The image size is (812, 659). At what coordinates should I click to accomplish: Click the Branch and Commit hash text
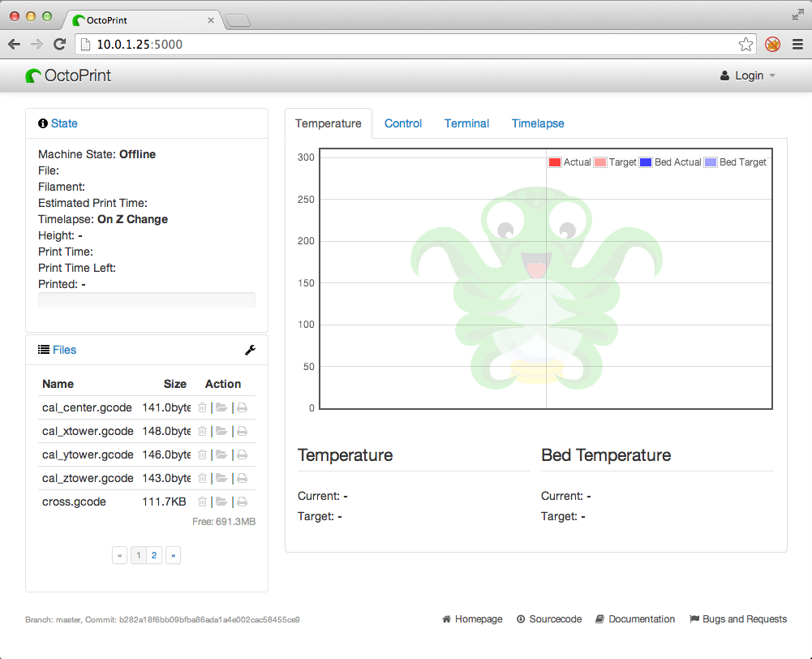162,619
